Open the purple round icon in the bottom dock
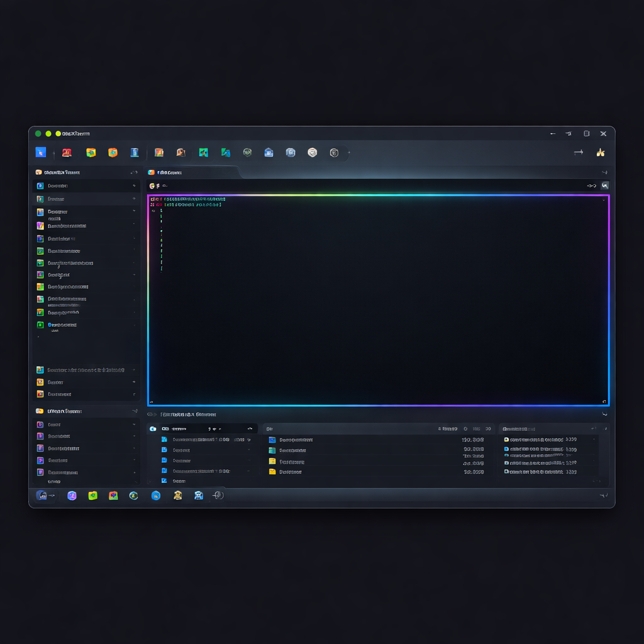 point(72,496)
